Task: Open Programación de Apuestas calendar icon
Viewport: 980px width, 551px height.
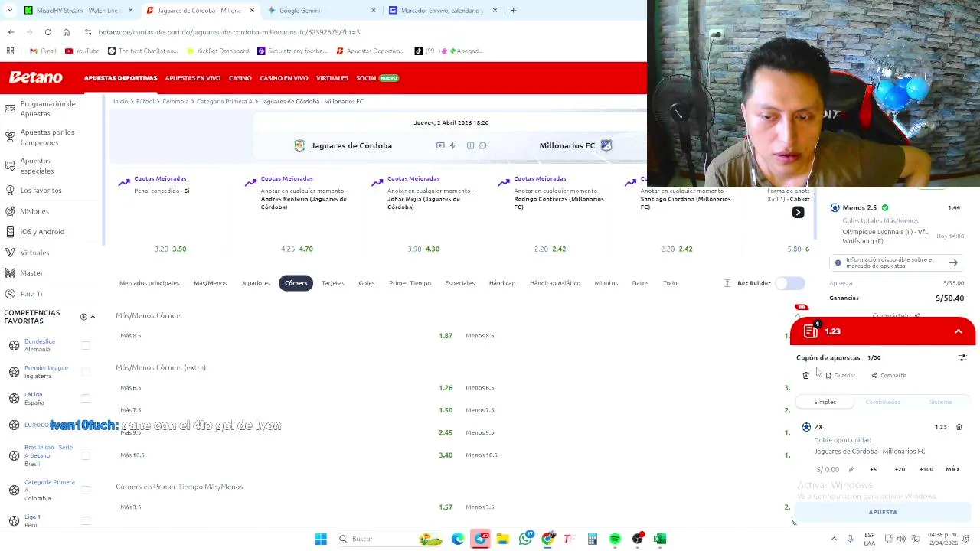Action: [10, 108]
